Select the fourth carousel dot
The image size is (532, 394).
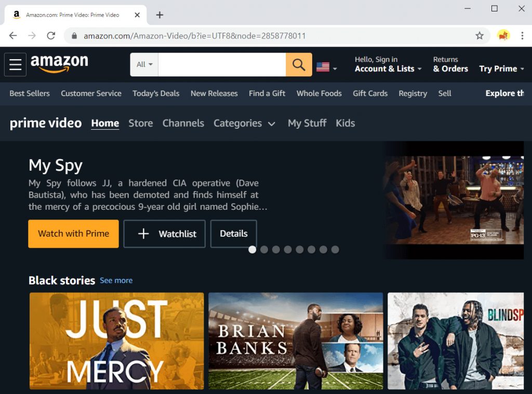(x=288, y=250)
